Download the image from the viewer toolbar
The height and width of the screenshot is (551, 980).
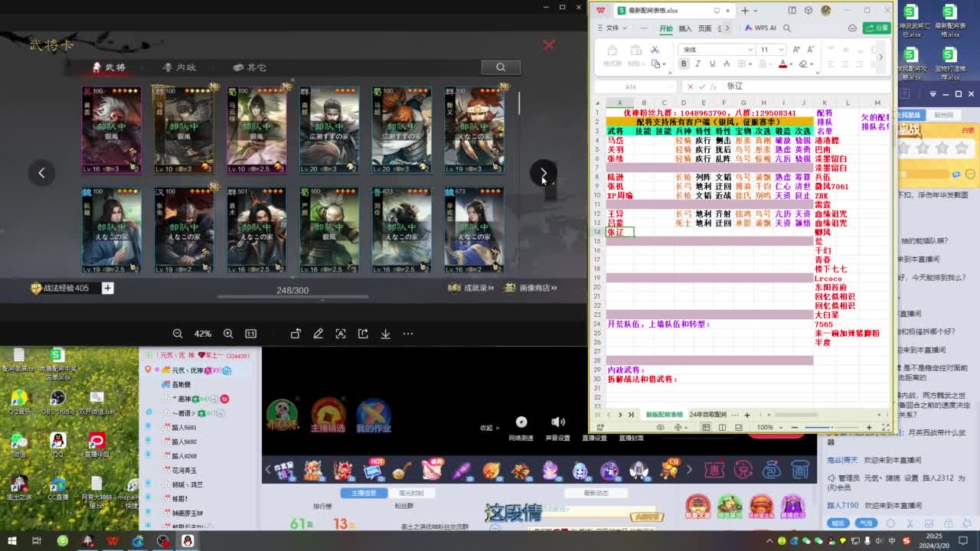tap(385, 334)
